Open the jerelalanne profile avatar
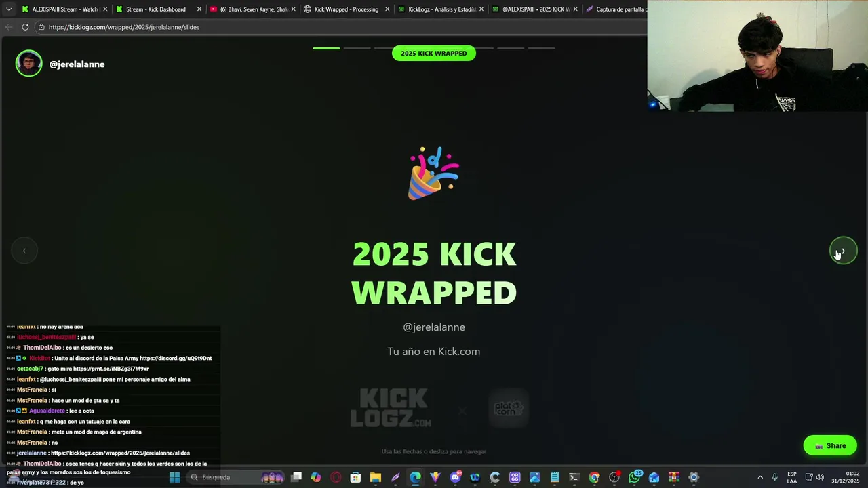Viewport: 868px width, 488px height. point(28,64)
